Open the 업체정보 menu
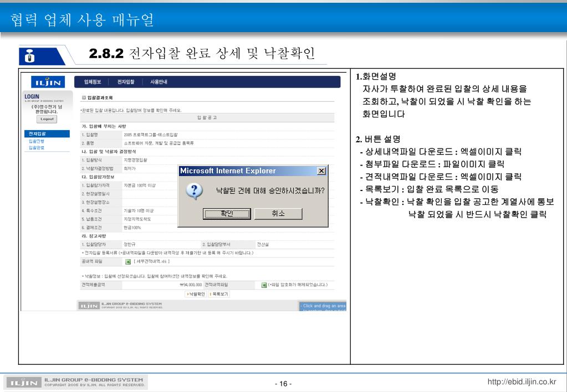Screen dimensions: 567x392 [93, 82]
